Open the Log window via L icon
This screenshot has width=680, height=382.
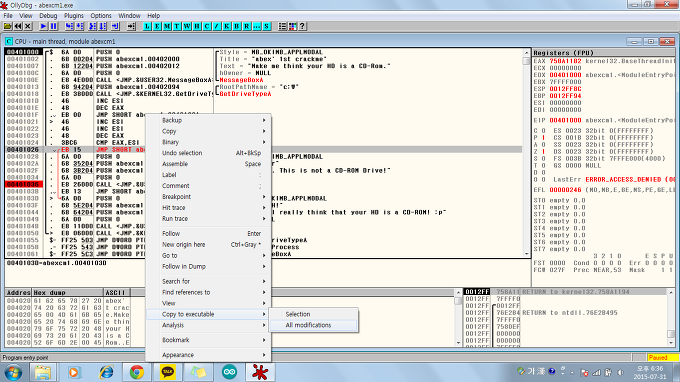[x=147, y=26]
